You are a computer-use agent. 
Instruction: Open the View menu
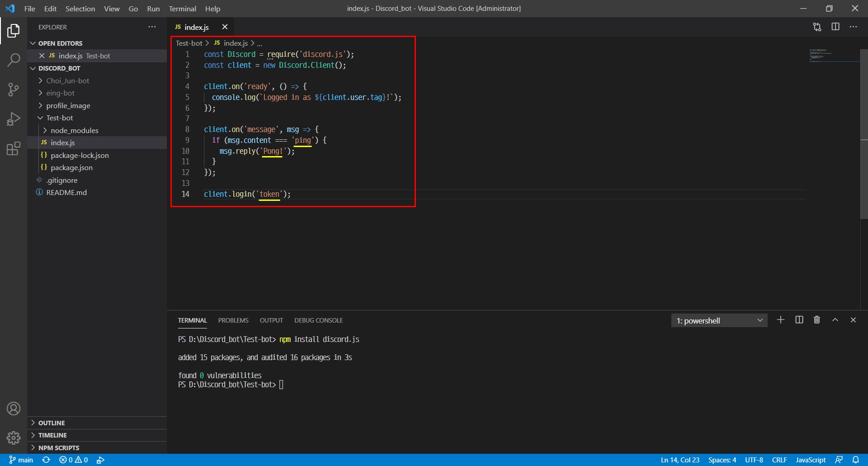112,9
